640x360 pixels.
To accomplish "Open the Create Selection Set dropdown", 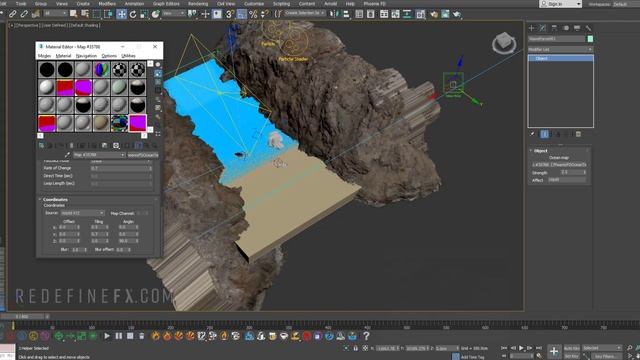I will click(x=304, y=13).
